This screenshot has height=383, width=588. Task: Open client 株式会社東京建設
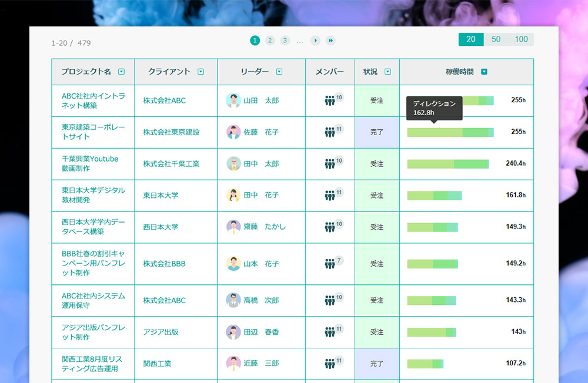pos(171,132)
